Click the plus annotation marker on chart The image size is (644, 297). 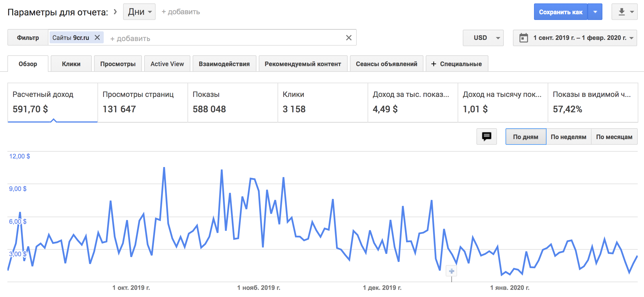click(451, 271)
